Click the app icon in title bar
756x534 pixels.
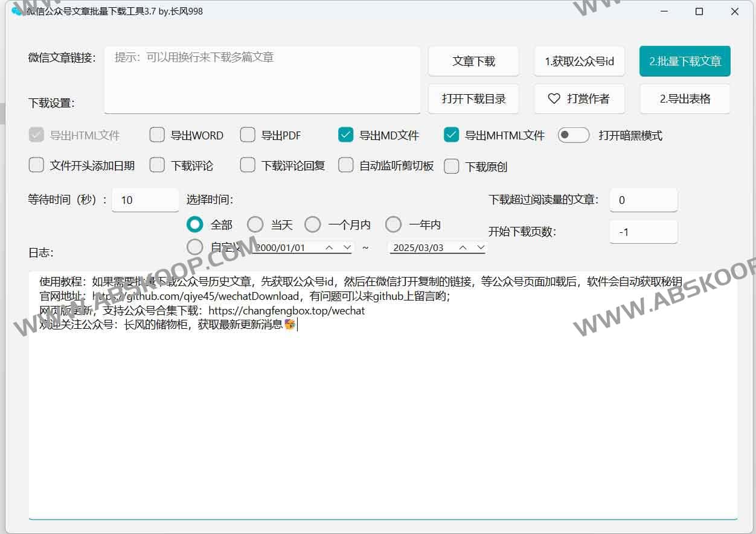17,11
